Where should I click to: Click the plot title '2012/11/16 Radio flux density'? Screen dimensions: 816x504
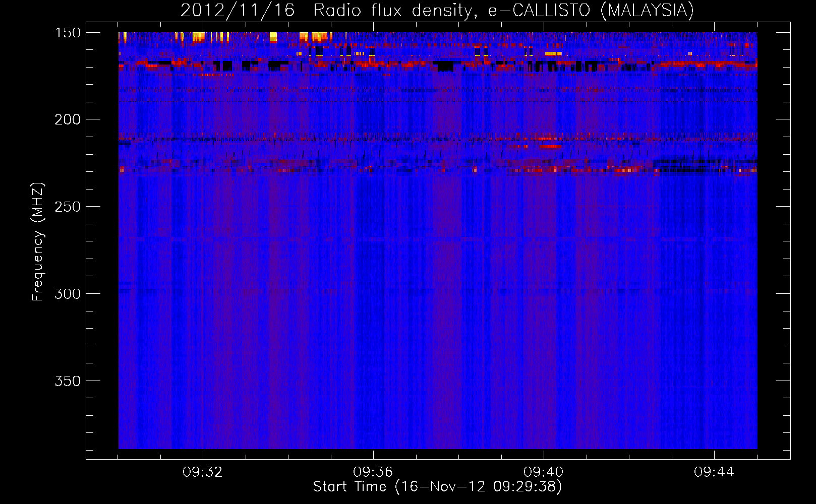pos(437,10)
